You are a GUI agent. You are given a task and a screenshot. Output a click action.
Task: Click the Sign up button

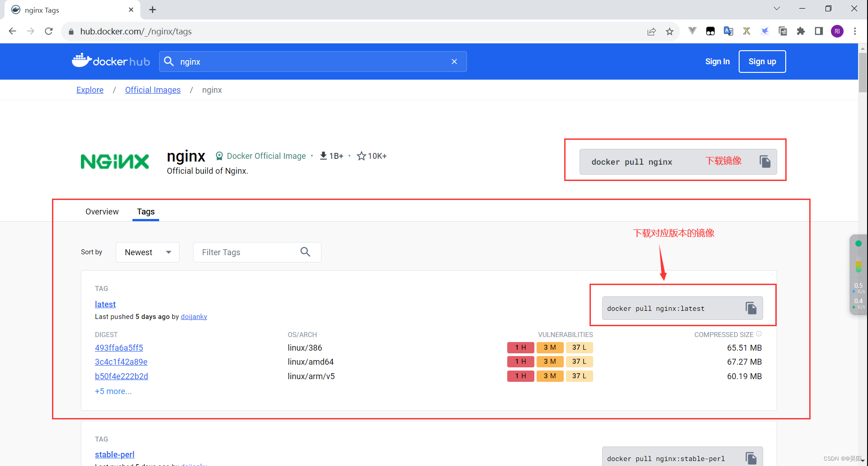coord(762,62)
